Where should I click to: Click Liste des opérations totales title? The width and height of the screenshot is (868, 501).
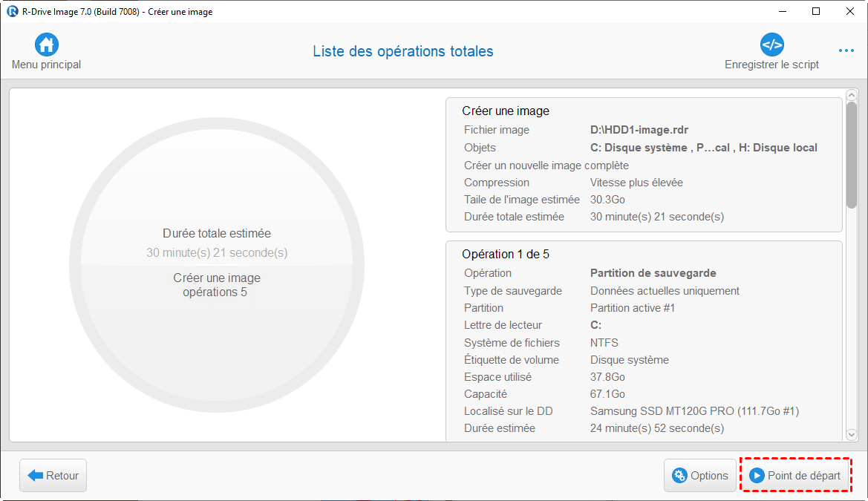403,51
